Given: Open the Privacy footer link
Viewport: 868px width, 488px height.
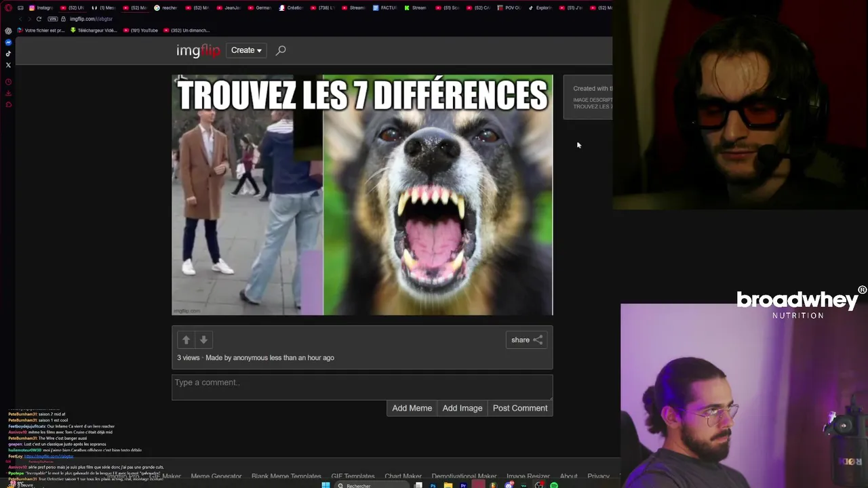Looking at the screenshot, I should [598, 476].
